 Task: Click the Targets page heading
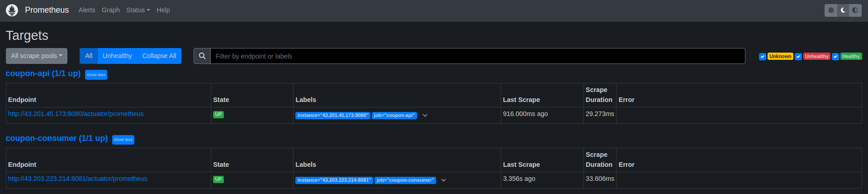click(27, 35)
